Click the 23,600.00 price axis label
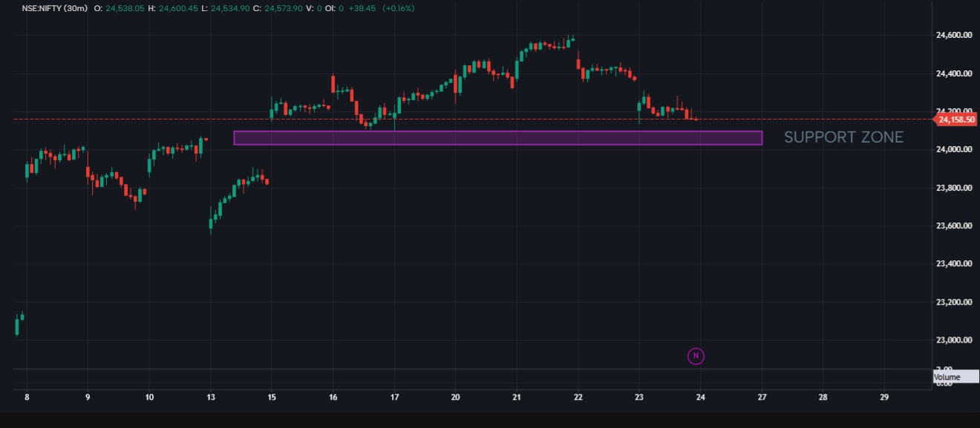Screen dimensions: 980x428 click(x=955, y=225)
